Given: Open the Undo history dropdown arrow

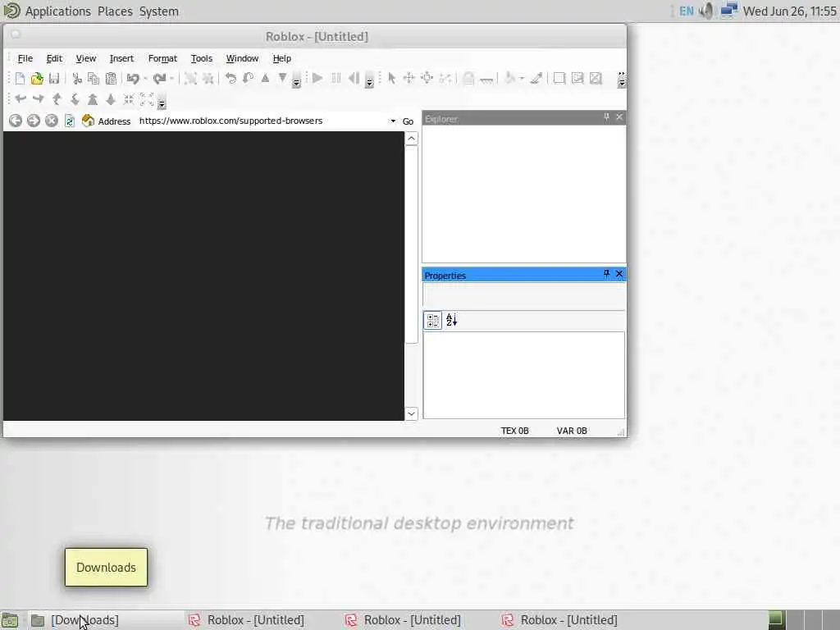Looking at the screenshot, I should point(145,79).
